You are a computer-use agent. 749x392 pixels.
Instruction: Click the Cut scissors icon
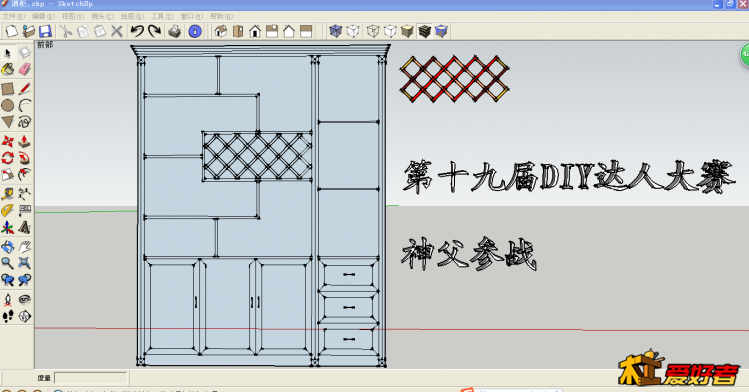click(65, 32)
